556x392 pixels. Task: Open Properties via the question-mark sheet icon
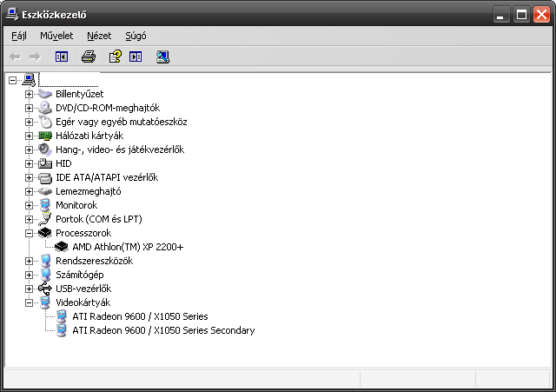[x=116, y=56]
